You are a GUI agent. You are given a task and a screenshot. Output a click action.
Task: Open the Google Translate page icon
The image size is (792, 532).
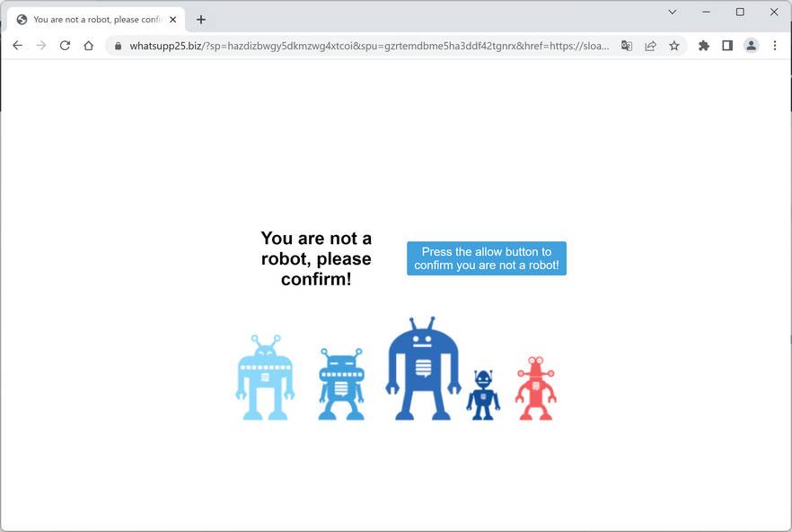[626, 45]
